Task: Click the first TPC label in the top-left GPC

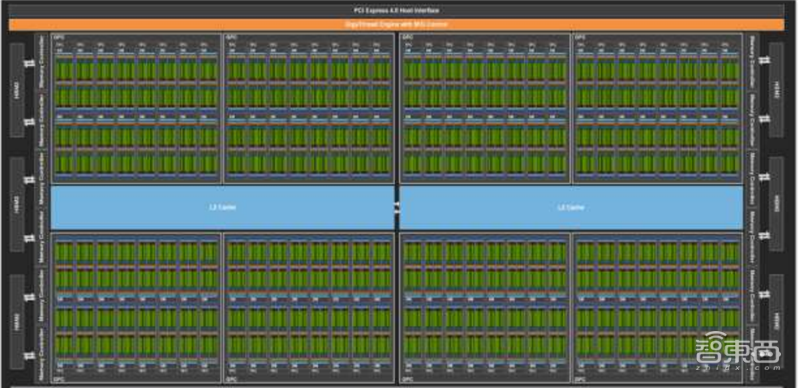Action: tap(59, 45)
